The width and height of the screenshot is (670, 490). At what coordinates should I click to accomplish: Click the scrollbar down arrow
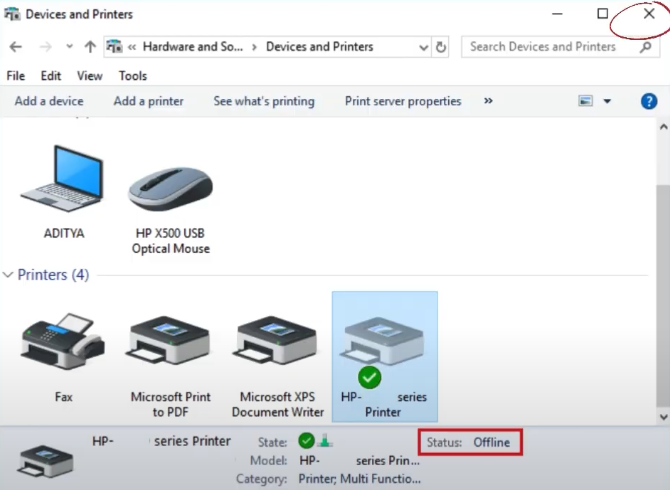click(663, 417)
